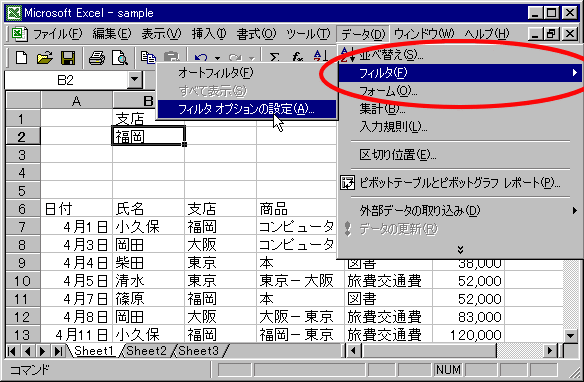Open the ファイル(F) menu
Viewport: 584px width, 382px height.
tap(57, 34)
